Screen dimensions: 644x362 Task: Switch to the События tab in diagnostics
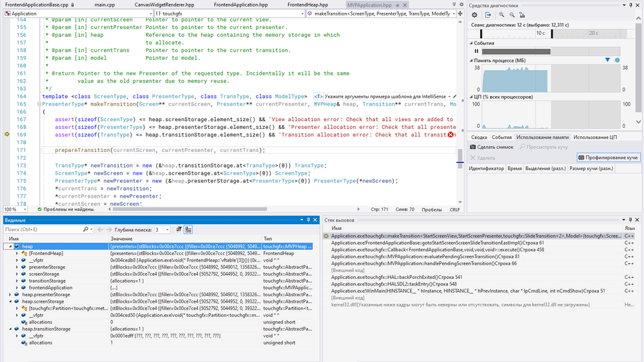[x=502, y=137]
